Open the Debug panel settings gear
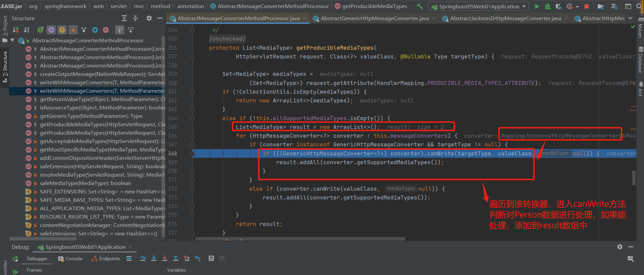Viewport: 644px width, 275px height. click(620, 247)
